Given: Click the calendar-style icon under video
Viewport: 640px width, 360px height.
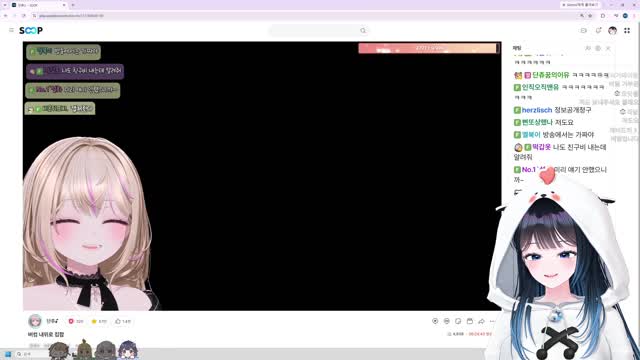Looking at the screenshot, I should click(x=470, y=321).
